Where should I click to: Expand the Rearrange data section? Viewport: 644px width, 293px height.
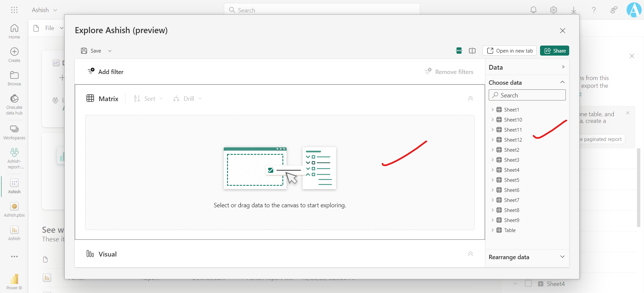tap(562, 257)
